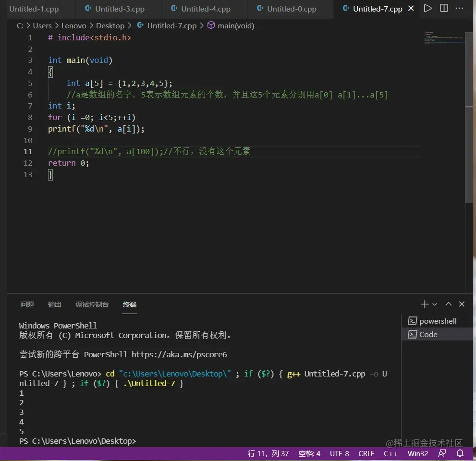Close the Untitled-7.cpp editor tab
Image resolution: width=476 pixels, height=461 pixels.
pyautogui.click(x=411, y=8)
